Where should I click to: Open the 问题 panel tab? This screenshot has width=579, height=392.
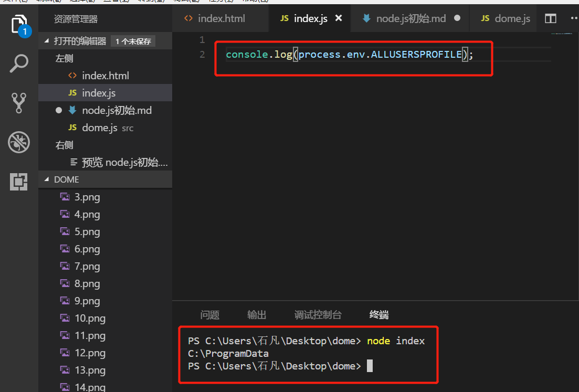point(209,315)
